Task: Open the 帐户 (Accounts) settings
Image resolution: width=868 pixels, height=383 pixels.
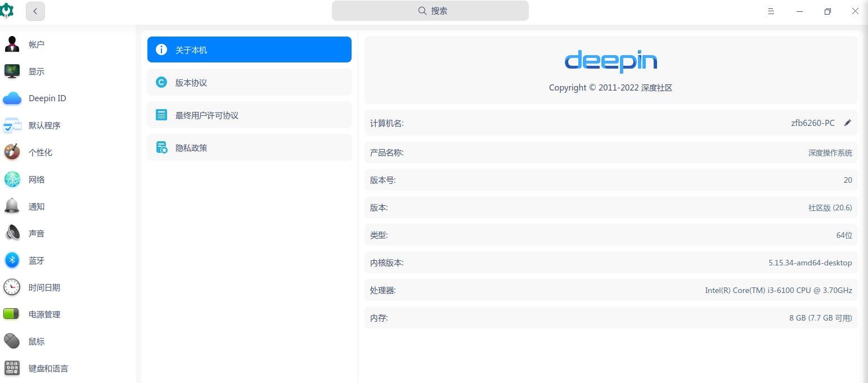Action: pos(37,44)
